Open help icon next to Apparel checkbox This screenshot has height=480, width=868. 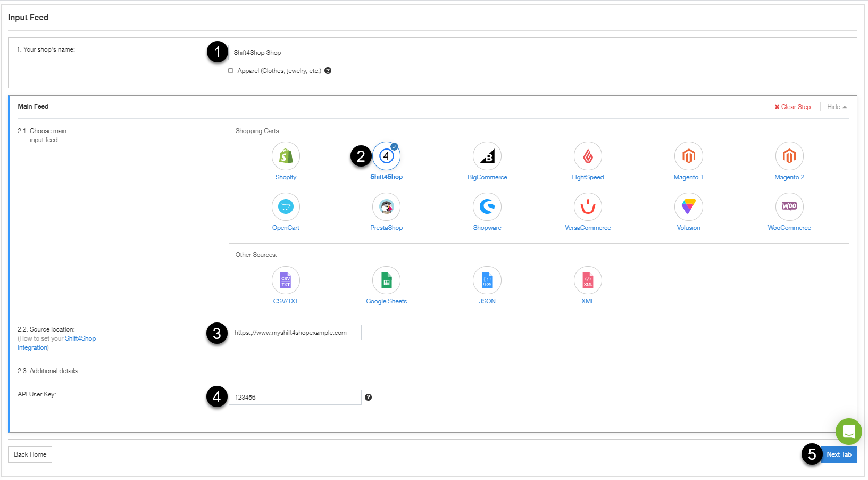(328, 71)
